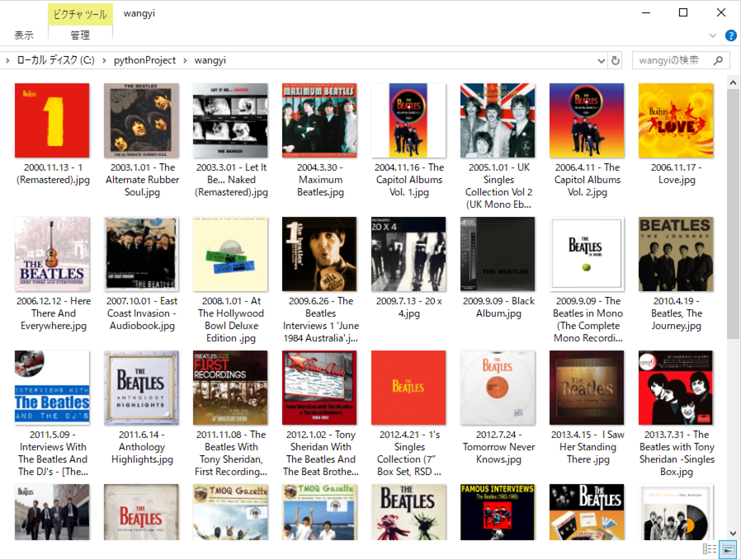The width and height of the screenshot is (741, 560).
Task: Click the scrollbar down arrow
Action: (733, 534)
